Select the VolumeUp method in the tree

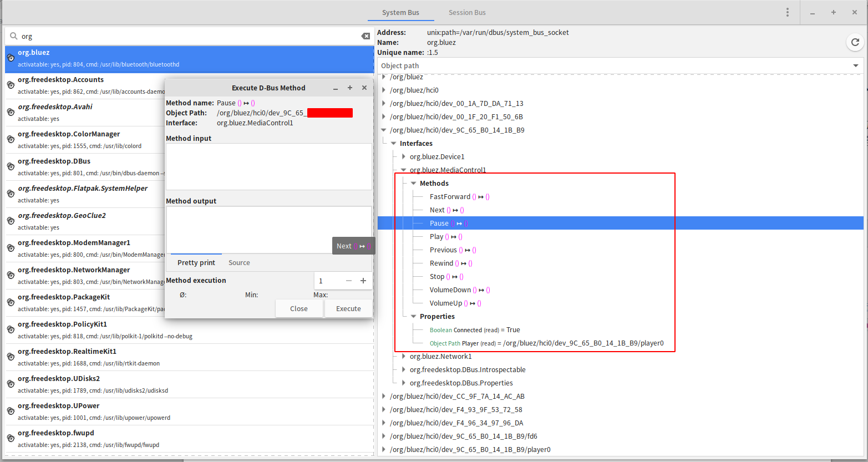tap(449, 303)
